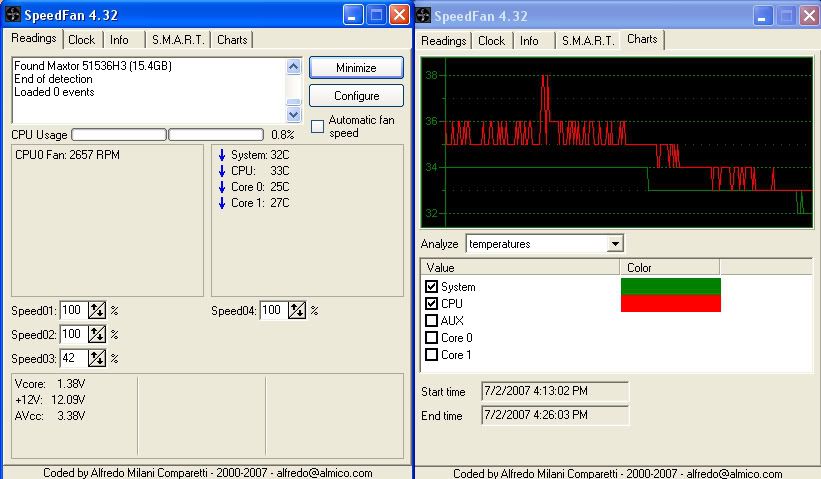The image size is (821, 479).
Task: Uncheck the System temperature checkbox
Action: [x=431, y=286]
